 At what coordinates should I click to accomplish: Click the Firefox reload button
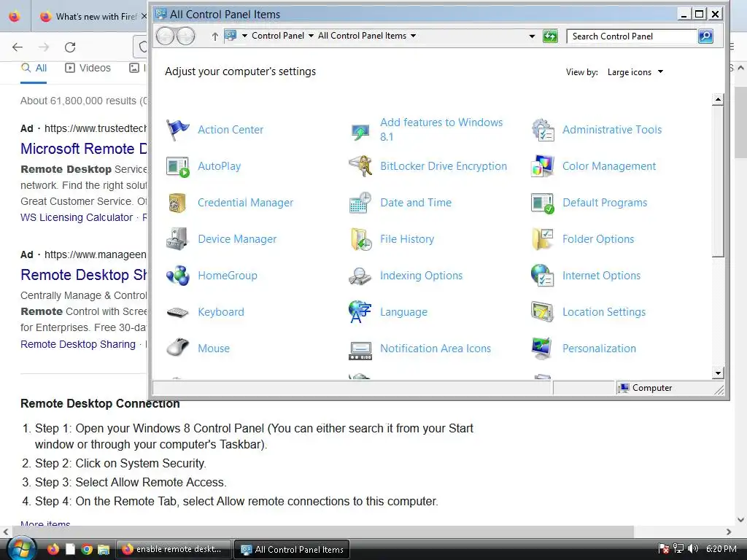point(70,47)
